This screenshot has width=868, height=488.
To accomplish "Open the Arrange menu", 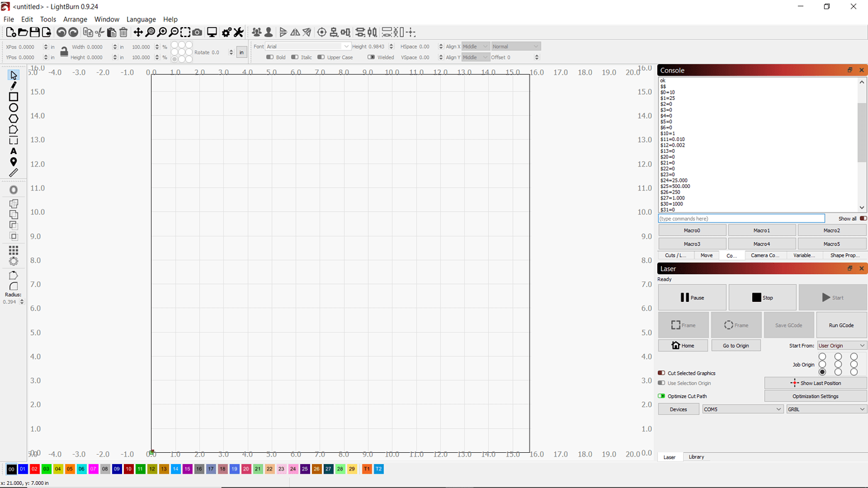I will (75, 19).
